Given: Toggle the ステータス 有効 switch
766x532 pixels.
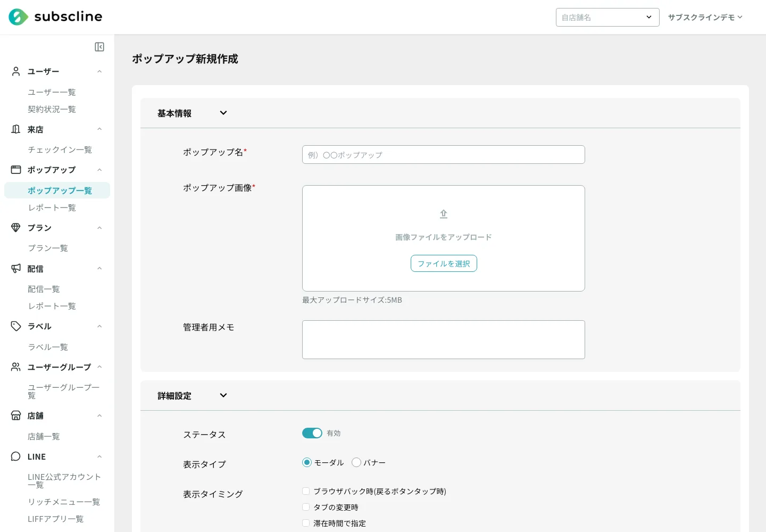Looking at the screenshot, I should pyautogui.click(x=312, y=433).
